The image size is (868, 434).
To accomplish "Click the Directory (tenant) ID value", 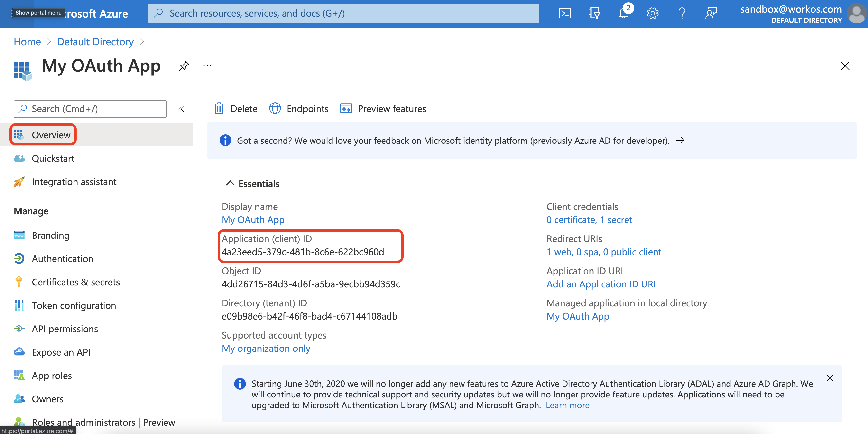I will click(309, 316).
